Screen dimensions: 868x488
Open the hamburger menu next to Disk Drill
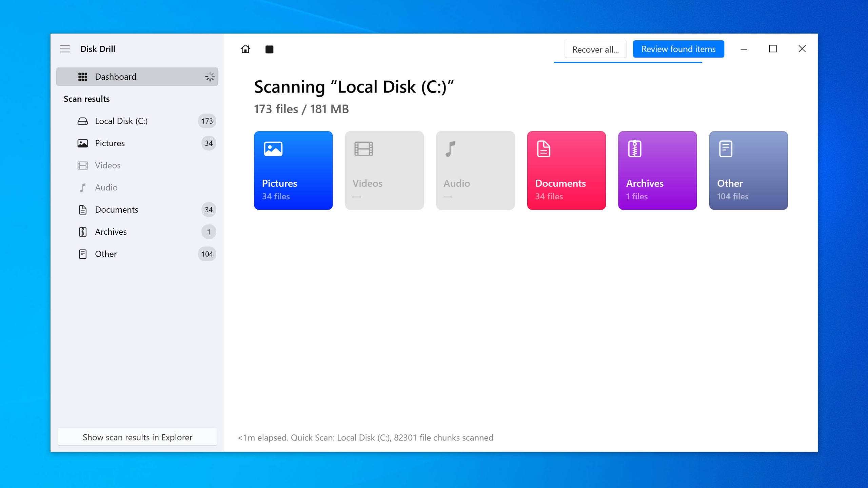(65, 49)
